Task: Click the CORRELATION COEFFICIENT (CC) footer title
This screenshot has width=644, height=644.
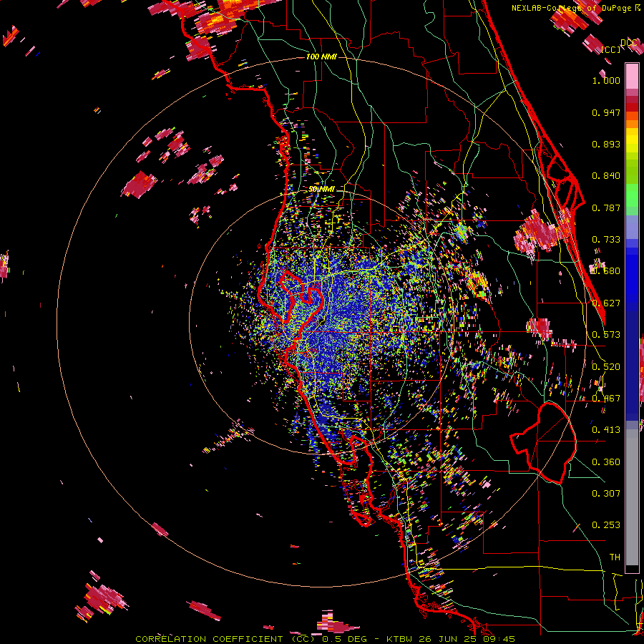Action: click(x=225, y=639)
